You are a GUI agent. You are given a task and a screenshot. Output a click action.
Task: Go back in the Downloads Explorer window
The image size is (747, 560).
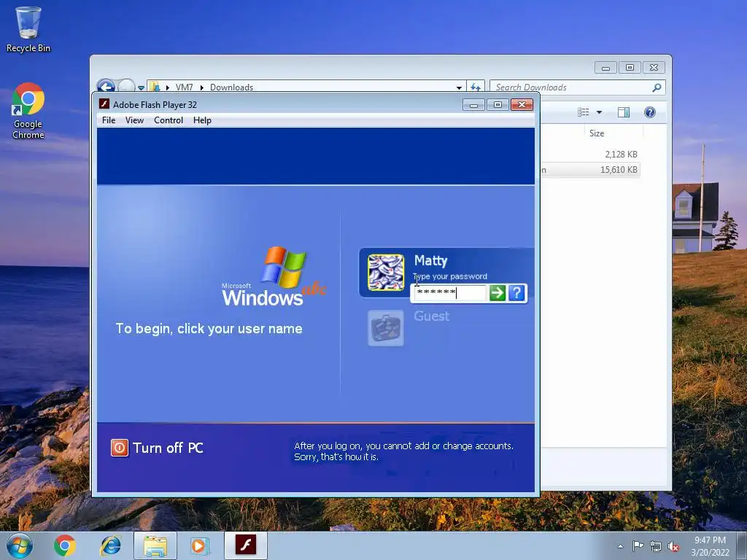[106, 86]
